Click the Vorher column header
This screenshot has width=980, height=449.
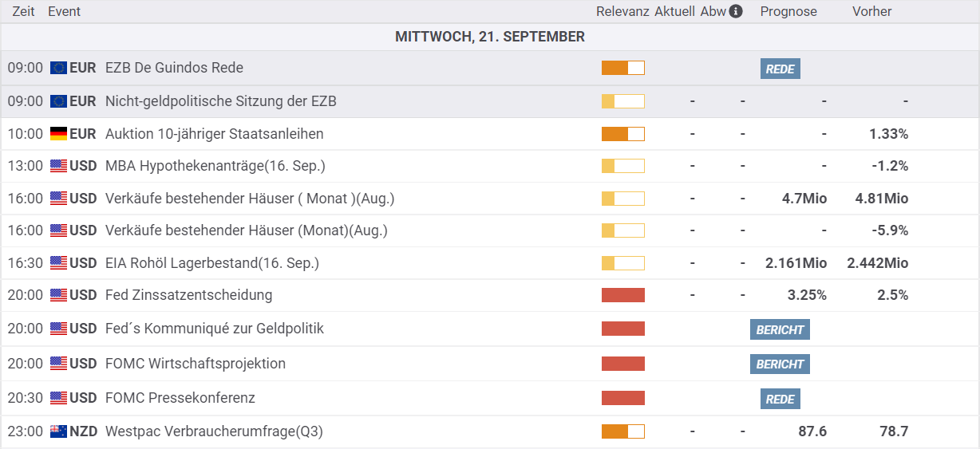click(x=871, y=11)
